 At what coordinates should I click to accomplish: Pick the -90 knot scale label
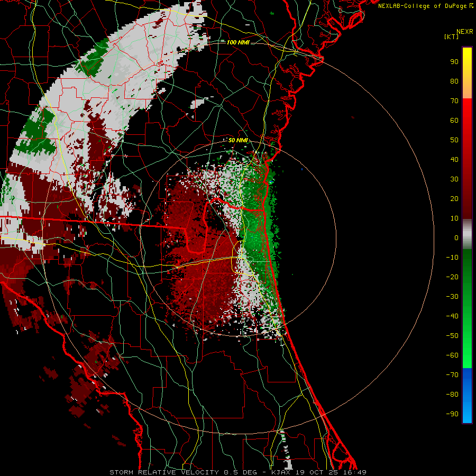452,414
